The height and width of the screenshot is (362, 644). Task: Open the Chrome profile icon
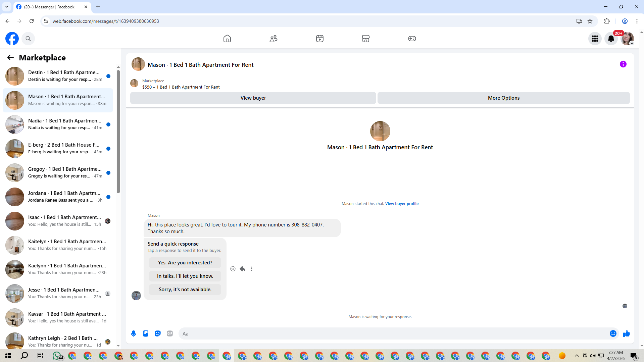pos(625,21)
